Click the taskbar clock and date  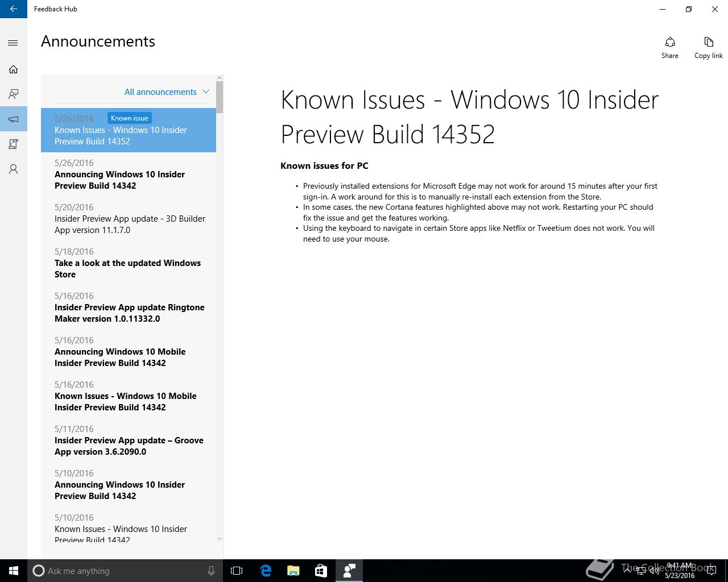(x=680, y=571)
